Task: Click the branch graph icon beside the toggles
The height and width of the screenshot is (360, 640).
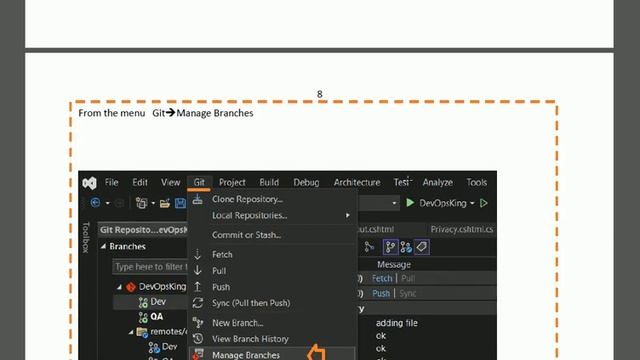Action: 369,247
